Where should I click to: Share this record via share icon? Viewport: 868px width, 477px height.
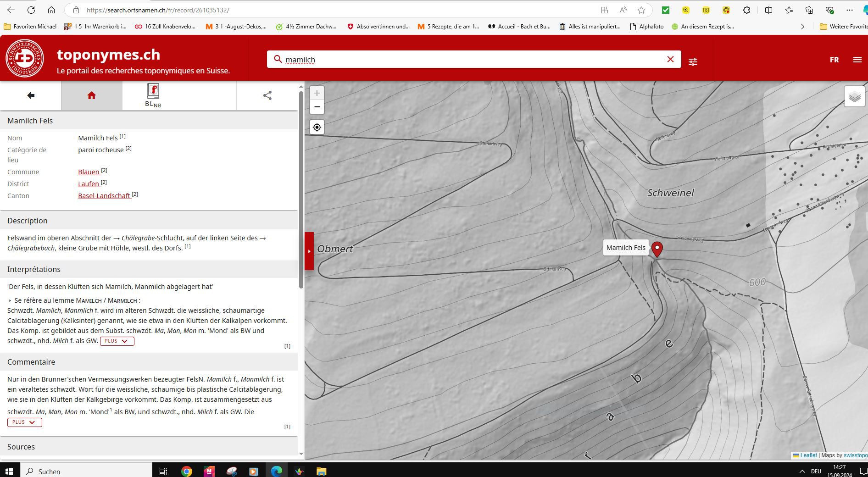pos(267,95)
